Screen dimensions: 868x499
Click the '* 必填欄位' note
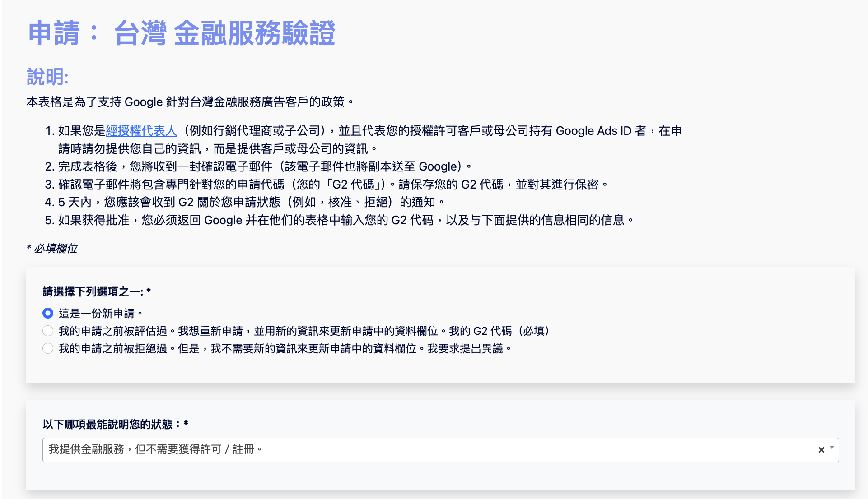pyautogui.click(x=52, y=248)
